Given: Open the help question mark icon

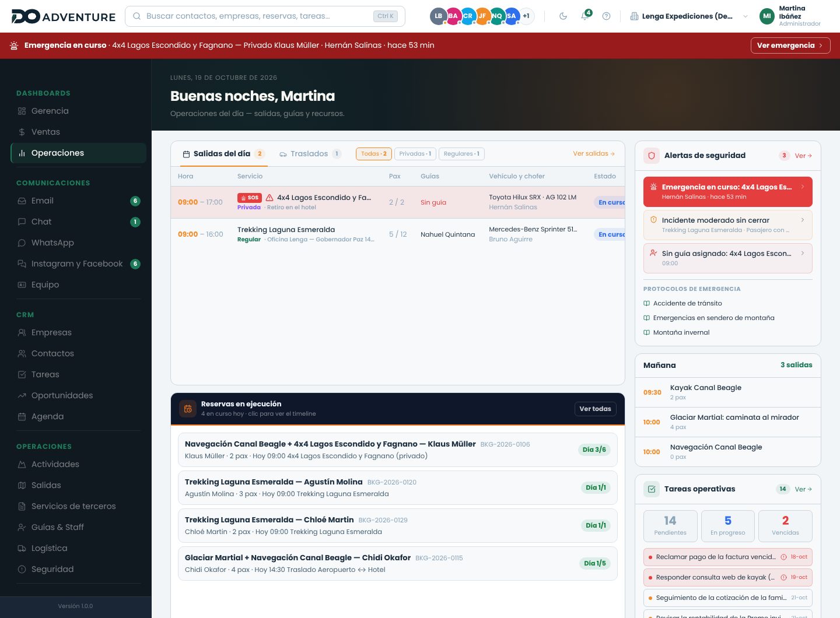Looking at the screenshot, I should (606, 16).
